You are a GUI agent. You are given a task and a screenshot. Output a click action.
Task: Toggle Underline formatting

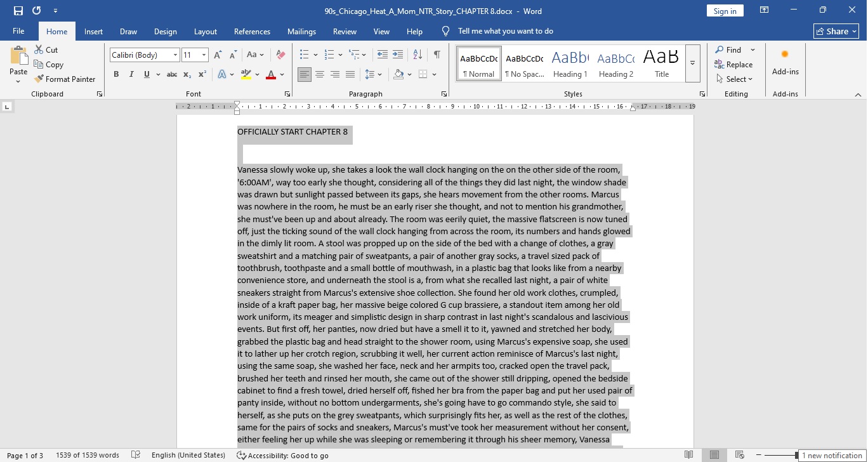pos(147,74)
